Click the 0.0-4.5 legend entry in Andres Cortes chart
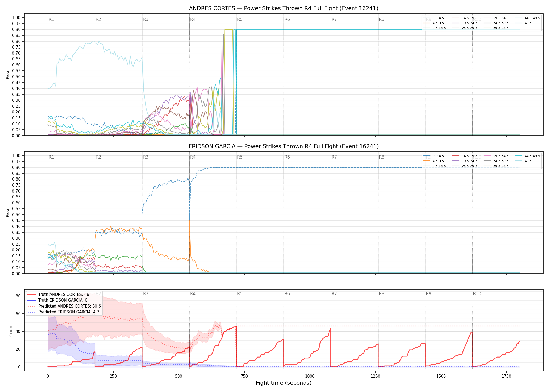Image resolution: width=549 pixels, height=392 pixels. tap(433, 18)
